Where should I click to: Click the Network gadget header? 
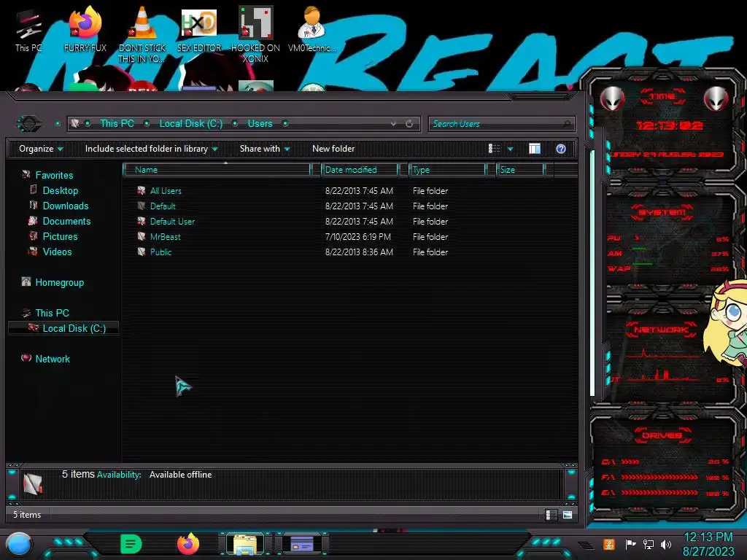point(661,330)
